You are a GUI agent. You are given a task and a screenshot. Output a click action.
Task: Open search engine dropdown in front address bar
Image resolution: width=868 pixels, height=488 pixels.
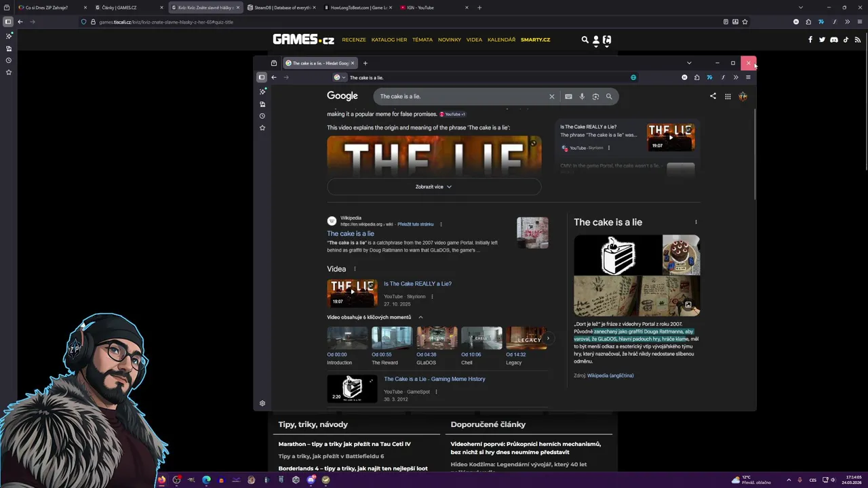[x=340, y=77]
